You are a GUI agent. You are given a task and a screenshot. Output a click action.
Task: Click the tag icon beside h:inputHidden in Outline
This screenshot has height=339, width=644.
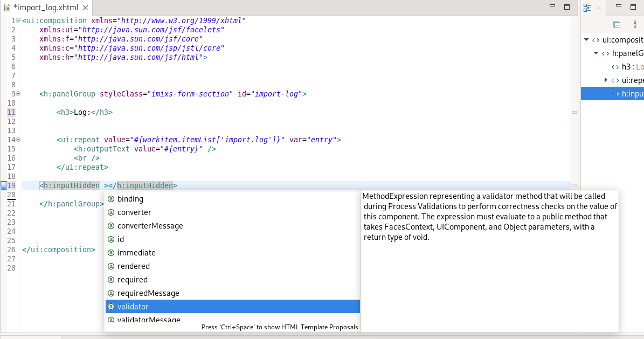point(614,93)
